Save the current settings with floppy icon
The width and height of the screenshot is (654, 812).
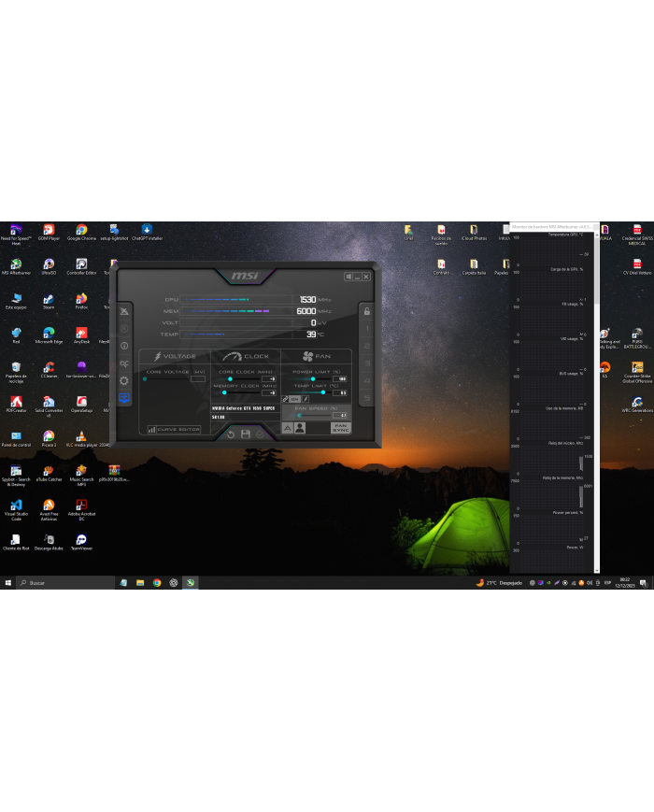pyautogui.click(x=245, y=434)
